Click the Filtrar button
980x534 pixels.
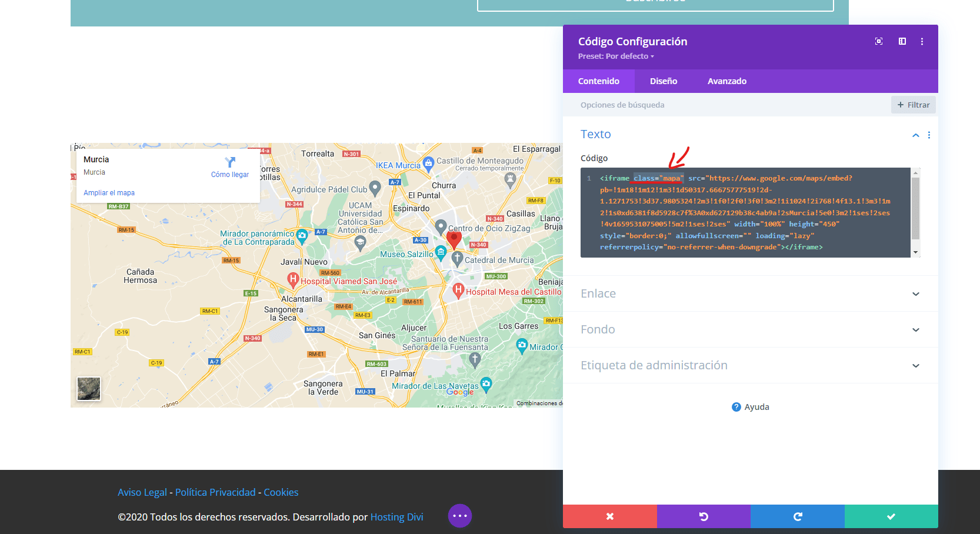coord(914,105)
